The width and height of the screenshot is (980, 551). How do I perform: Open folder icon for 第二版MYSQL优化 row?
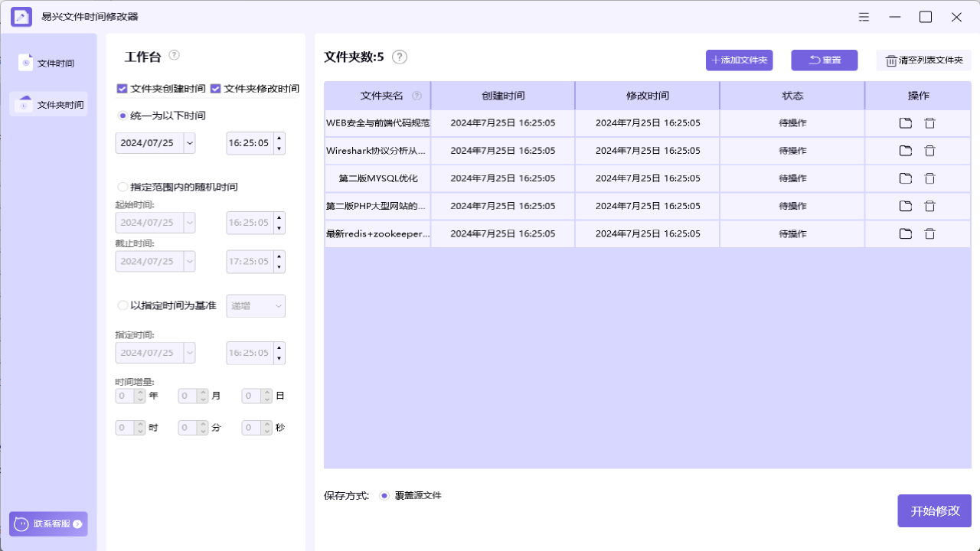905,178
